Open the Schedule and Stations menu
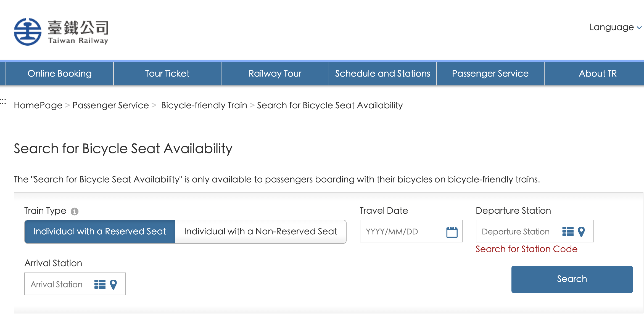The image size is (644, 330). pos(382,74)
